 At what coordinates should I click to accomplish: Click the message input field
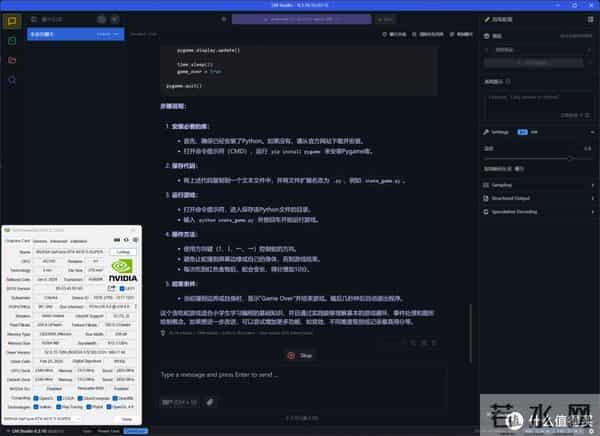302,375
